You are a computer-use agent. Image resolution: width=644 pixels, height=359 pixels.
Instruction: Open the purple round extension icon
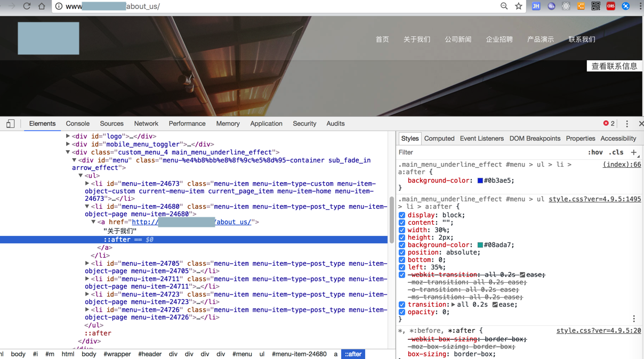click(x=551, y=6)
